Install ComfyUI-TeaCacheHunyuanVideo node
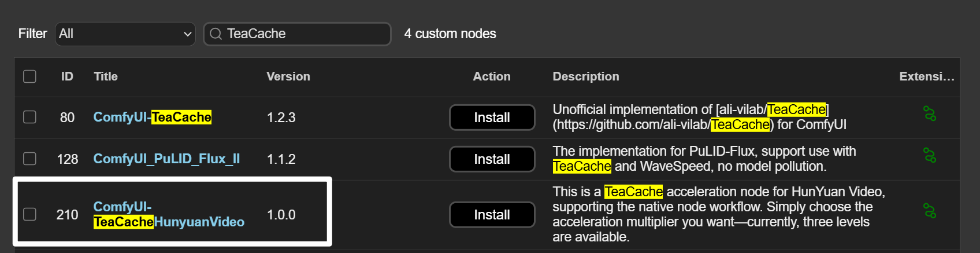Viewport: 980px width, 253px height. (x=492, y=215)
